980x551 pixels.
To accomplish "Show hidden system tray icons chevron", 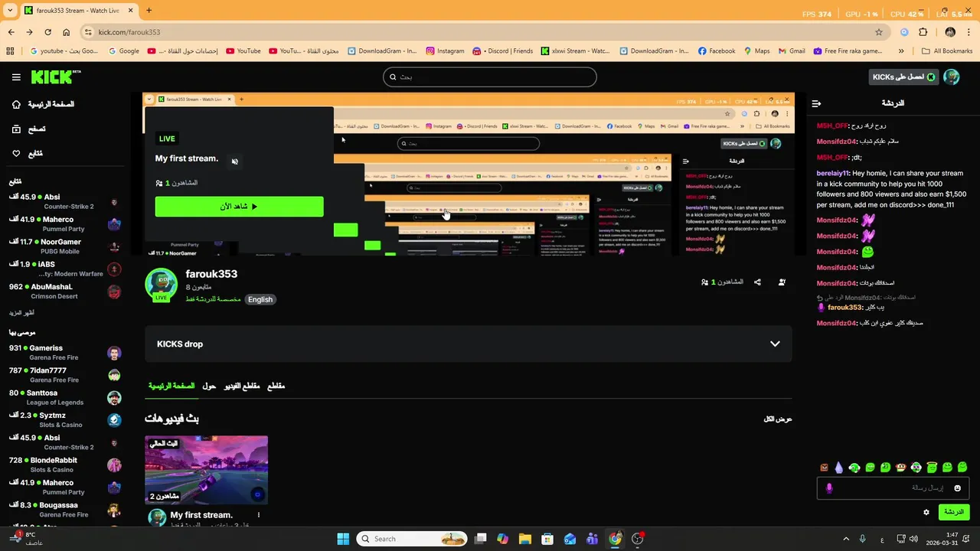I will pos(846,539).
